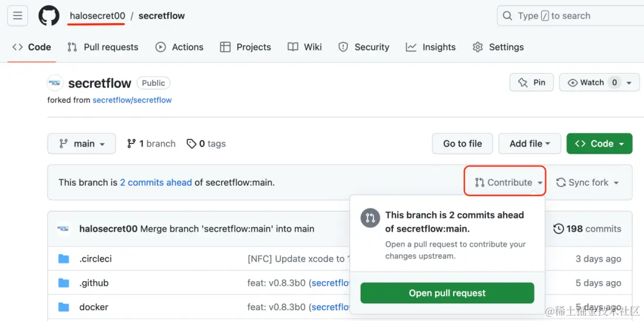Open '[NFC] Update xcode' commit message
644x321 pixels.
pyautogui.click(x=298, y=259)
